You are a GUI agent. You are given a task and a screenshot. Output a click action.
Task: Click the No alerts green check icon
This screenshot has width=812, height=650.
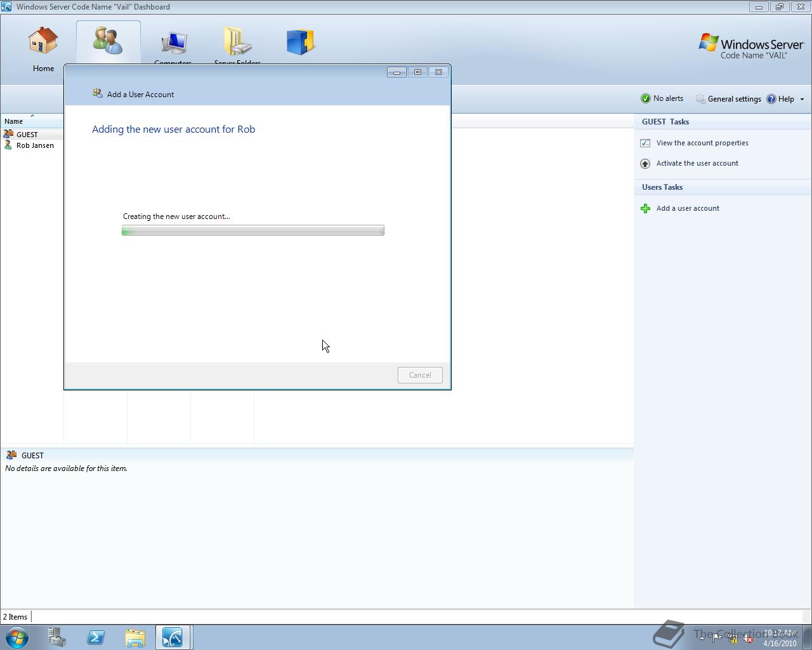pyautogui.click(x=646, y=98)
